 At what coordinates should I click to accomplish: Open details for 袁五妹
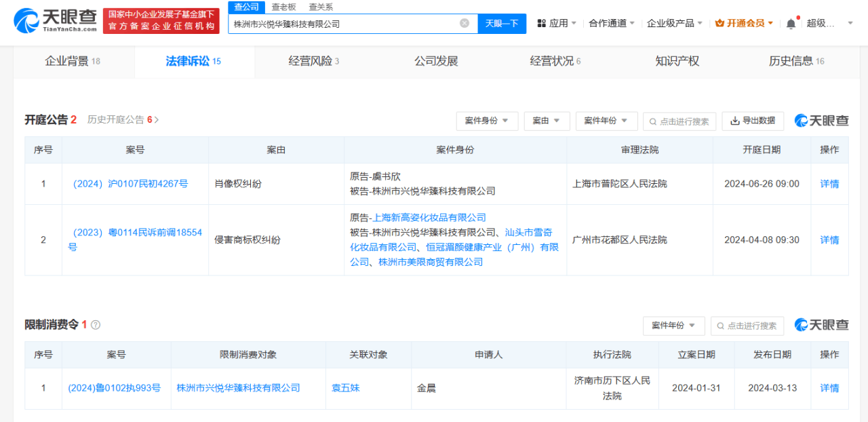coord(345,388)
